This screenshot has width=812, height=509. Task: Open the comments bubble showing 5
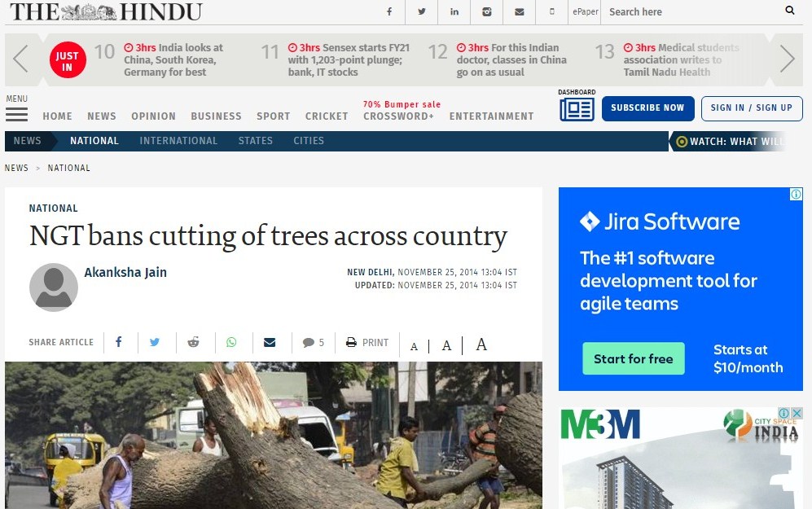coord(314,342)
